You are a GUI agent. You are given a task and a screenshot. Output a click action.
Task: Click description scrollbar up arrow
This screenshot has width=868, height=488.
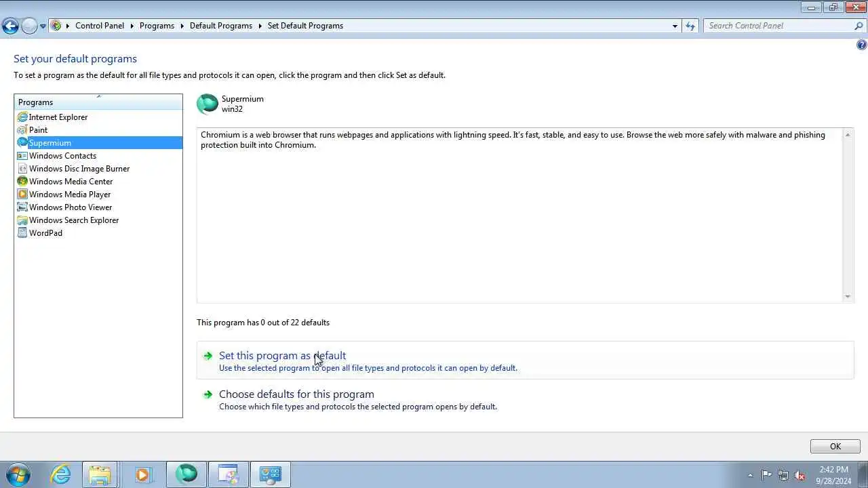point(848,135)
